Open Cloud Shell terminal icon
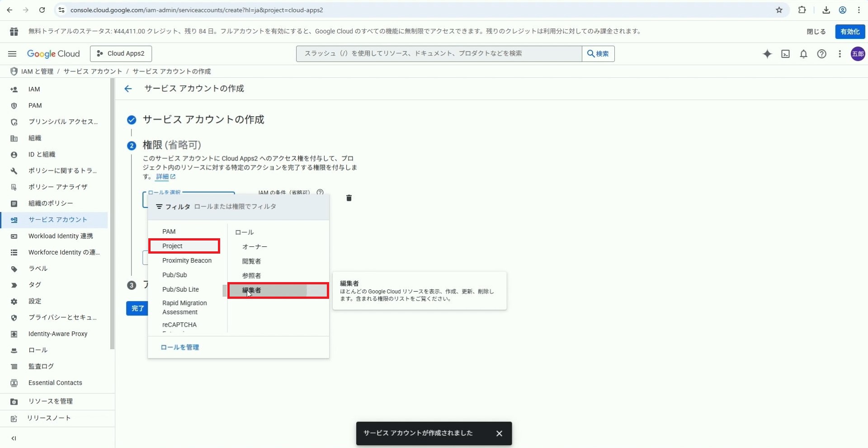 (x=786, y=54)
